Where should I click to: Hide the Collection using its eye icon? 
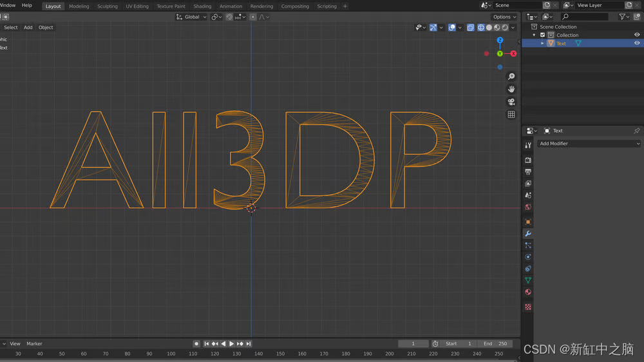(637, 35)
